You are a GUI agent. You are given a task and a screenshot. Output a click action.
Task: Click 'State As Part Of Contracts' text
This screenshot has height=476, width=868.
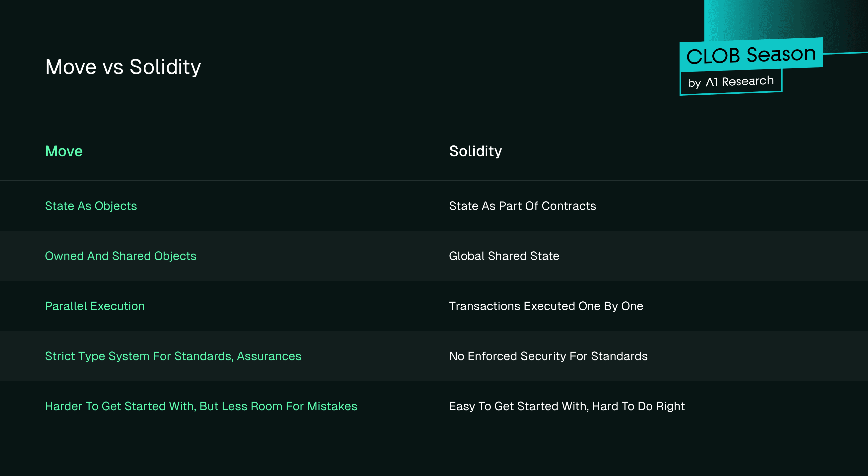pos(522,206)
